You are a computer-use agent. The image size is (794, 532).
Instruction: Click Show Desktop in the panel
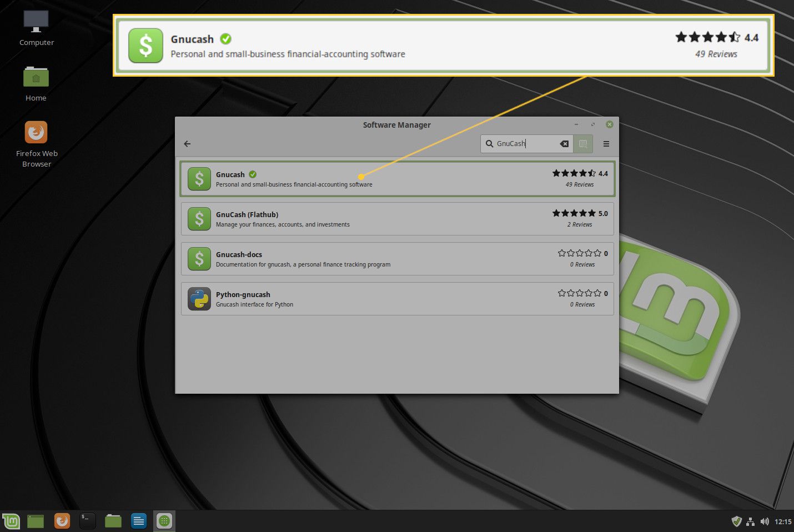pyautogui.click(x=36, y=521)
